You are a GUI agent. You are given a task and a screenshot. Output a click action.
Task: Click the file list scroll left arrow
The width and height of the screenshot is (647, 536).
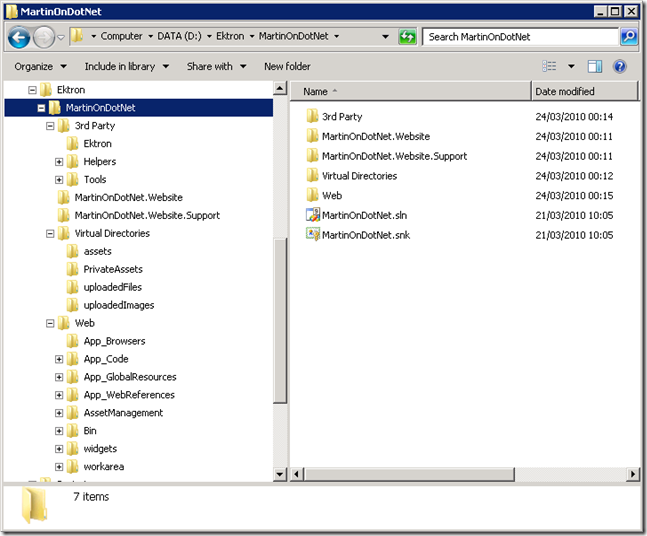point(297,474)
